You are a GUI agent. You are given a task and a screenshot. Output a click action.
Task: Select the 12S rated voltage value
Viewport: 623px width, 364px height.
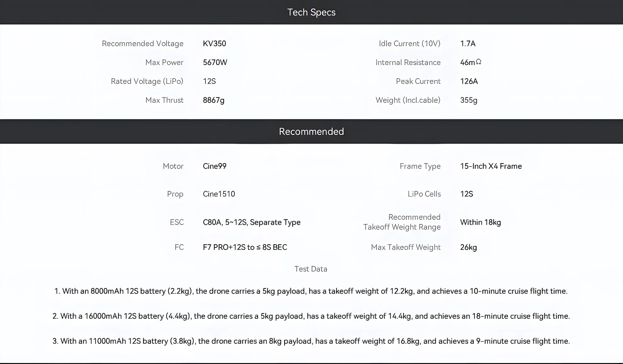pos(209,81)
